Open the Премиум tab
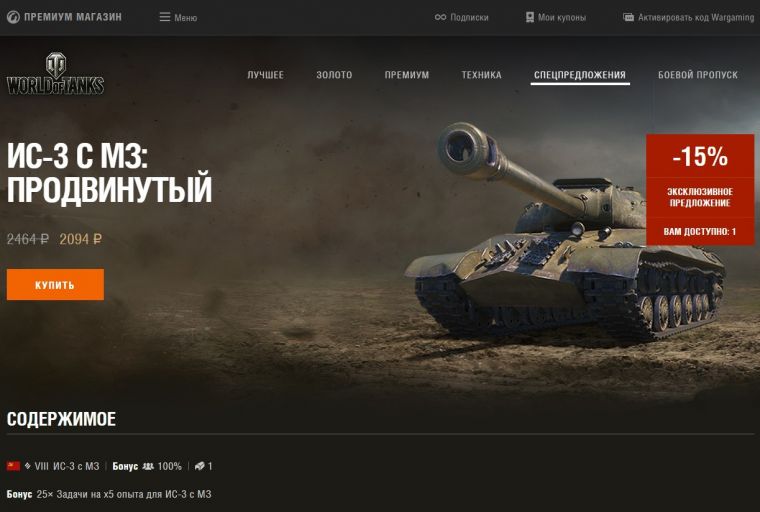This screenshot has height=512, width=760. click(407, 75)
